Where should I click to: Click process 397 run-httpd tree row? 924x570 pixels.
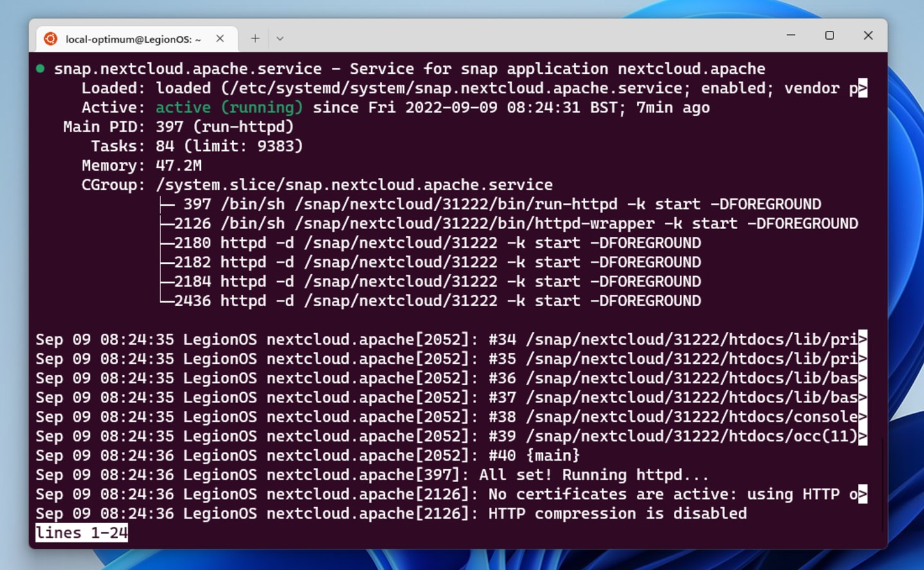[490, 204]
